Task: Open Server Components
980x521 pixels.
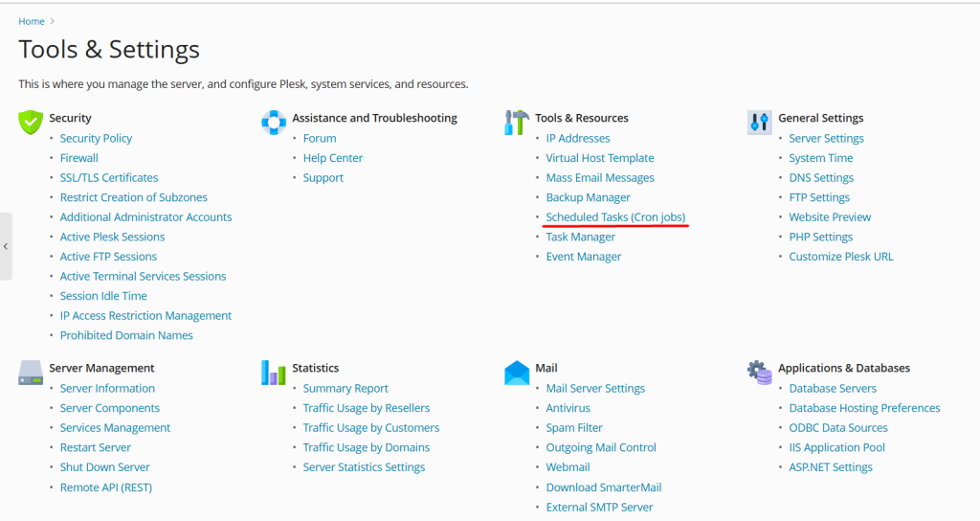Action: (x=110, y=408)
